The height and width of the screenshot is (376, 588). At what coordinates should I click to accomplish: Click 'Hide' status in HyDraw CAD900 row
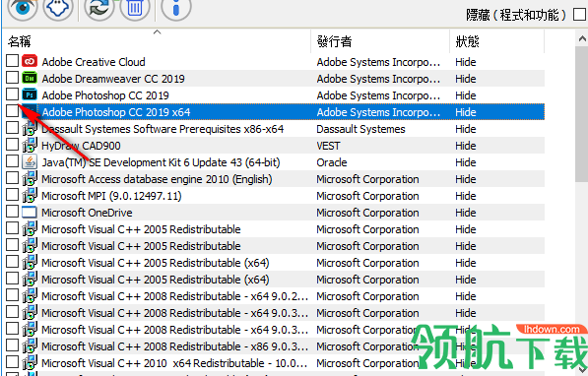466,146
